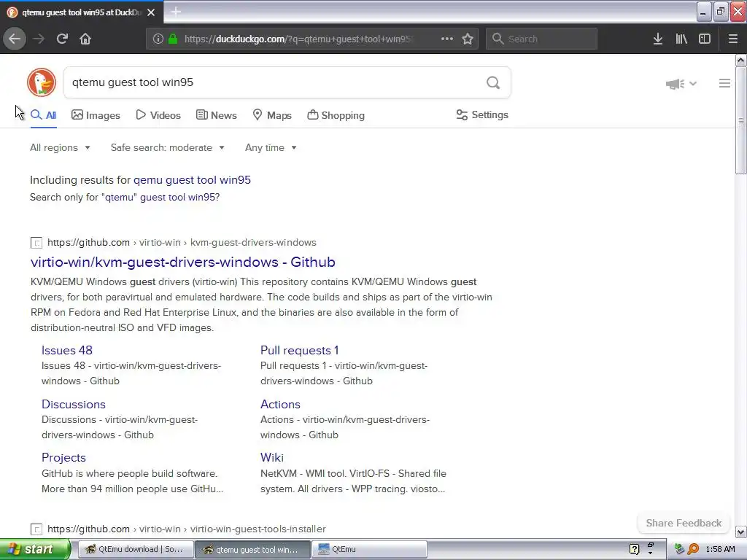Open the Pull requests 1 sublink

click(x=300, y=351)
